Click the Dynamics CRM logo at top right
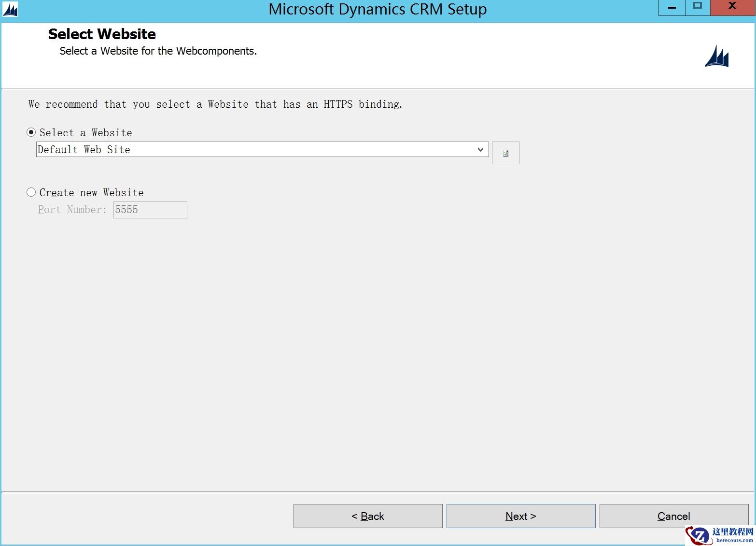The height and width of the screenshot is (546, 756). pyautogui.click(x=716, y=57)
